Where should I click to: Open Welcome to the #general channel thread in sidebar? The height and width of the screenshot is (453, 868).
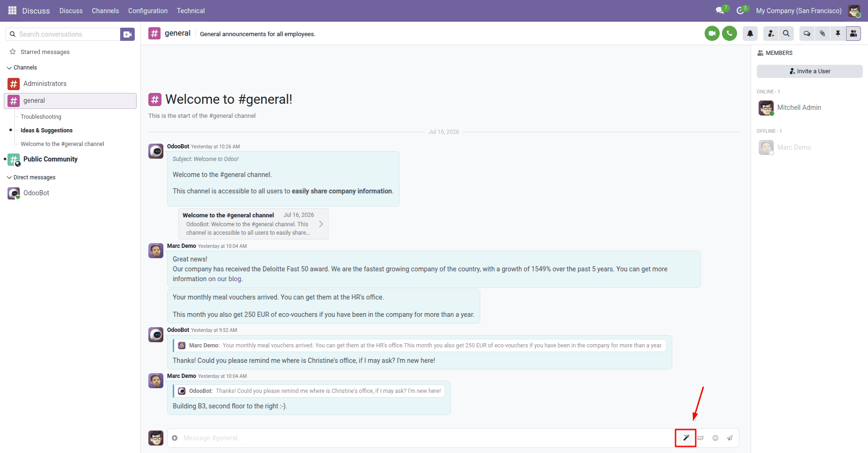click(62, 144)
